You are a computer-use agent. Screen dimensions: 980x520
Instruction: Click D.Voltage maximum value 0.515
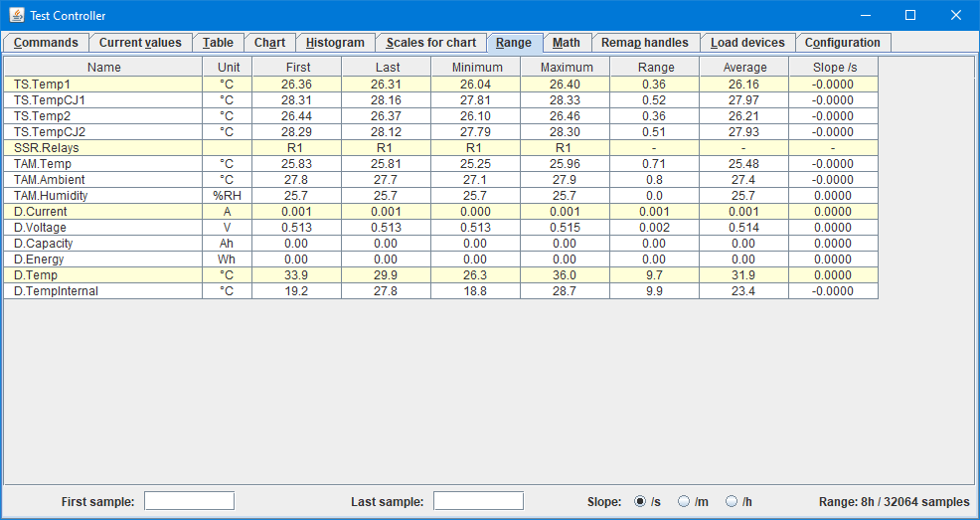565,228
